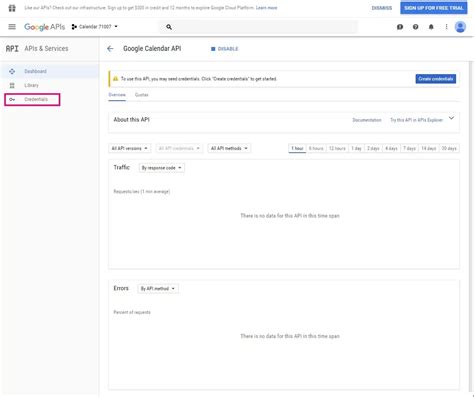
Task: Select the 4 days time range
Action: (x=391, y=148)
